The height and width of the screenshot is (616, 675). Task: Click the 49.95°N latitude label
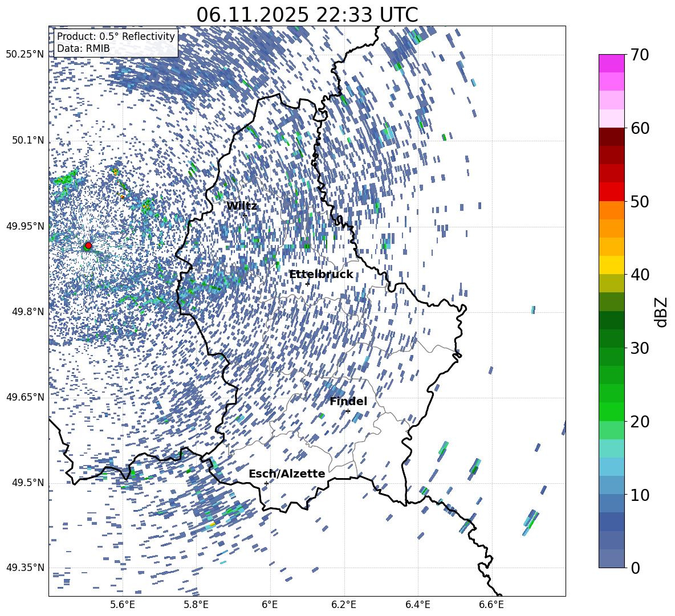click(25, 226)
